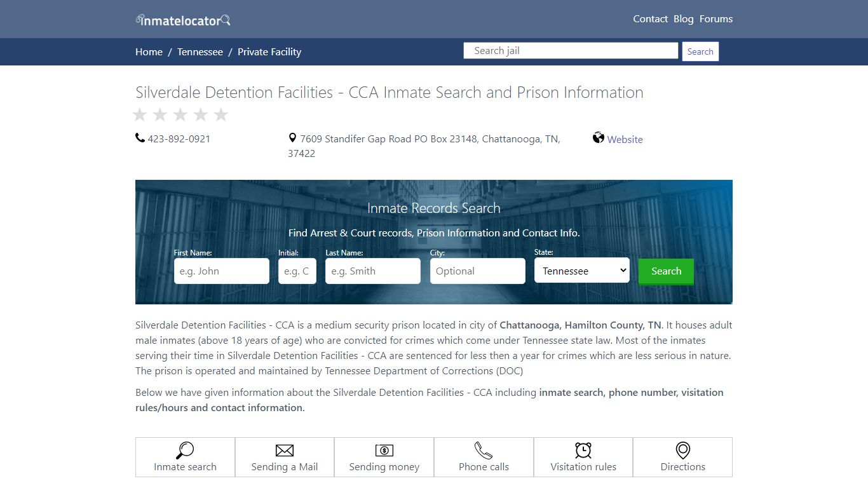Click the telephone icon above Phone calls
The width and height of the screenshot is (868, 488).
484,451
